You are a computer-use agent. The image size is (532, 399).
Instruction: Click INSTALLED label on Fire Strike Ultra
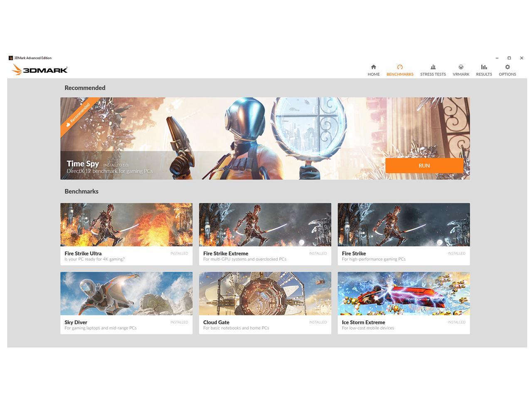(179, 254)
